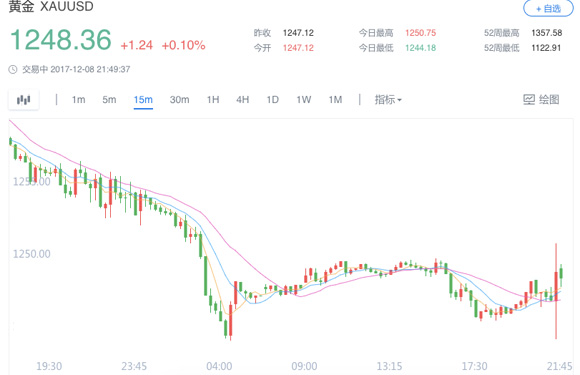The image size is (580, 375).
Task: Click the +1.24 price change value
Action: point(136,45)
